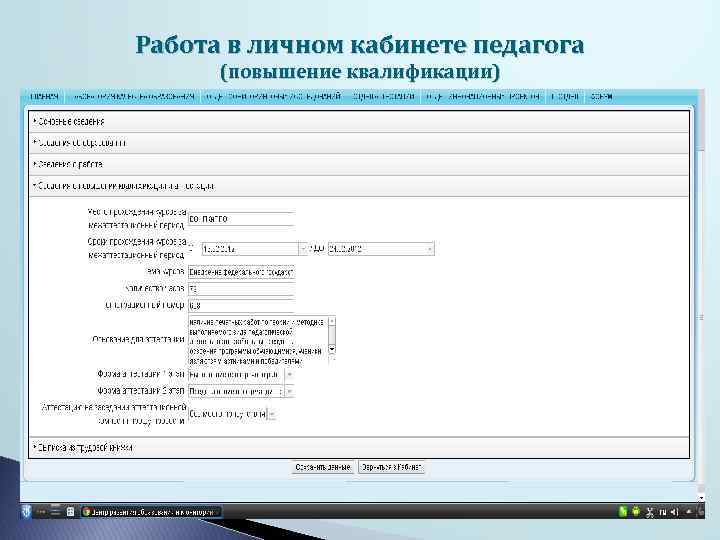Click the volume speaker tray icon
This screenshot has height=540, width=720.
(x=674, y=512)
